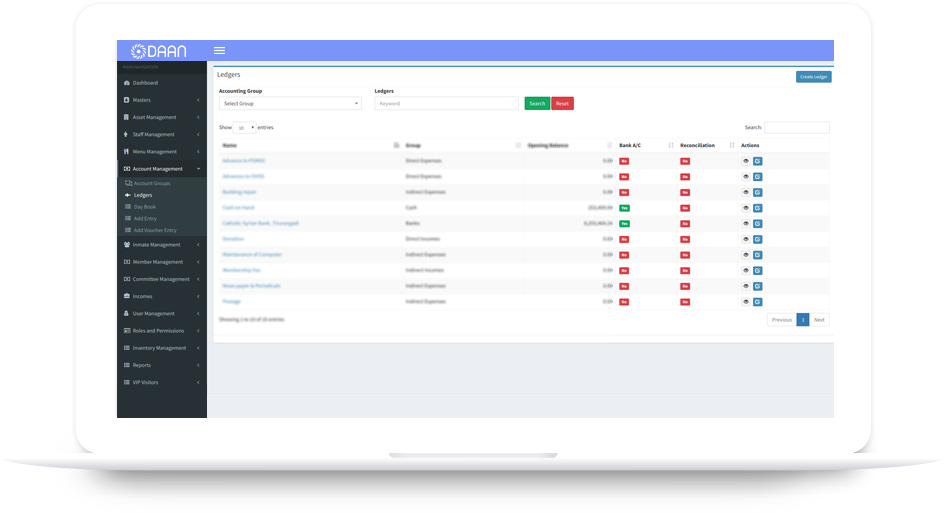Open Day Book in sidebar submenu

(x=144, y=207)
